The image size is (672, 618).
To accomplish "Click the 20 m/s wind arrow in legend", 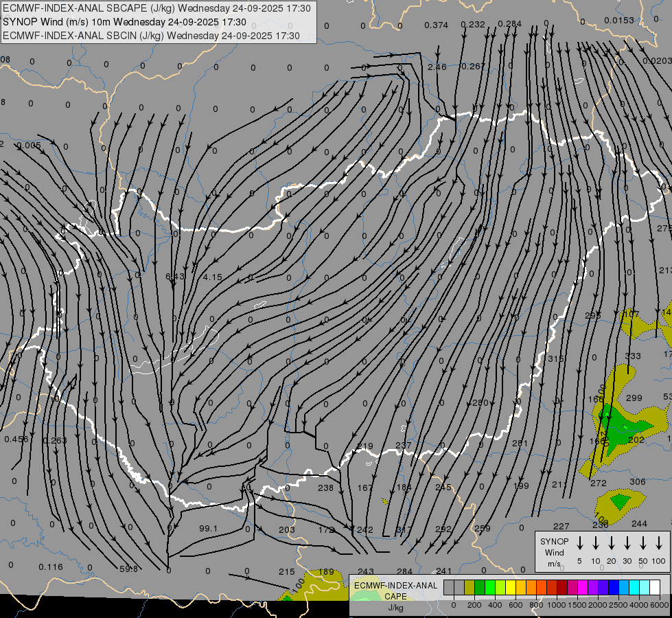I will [611, 542].
